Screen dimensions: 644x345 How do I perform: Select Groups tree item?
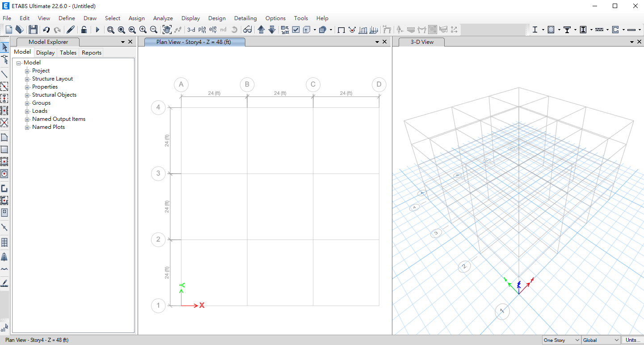point(41,103)
